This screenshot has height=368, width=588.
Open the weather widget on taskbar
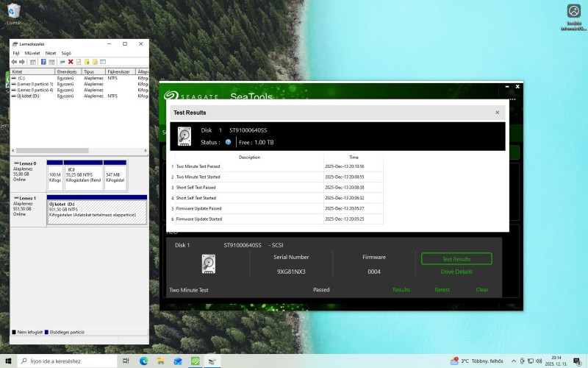tap(476, 361)
